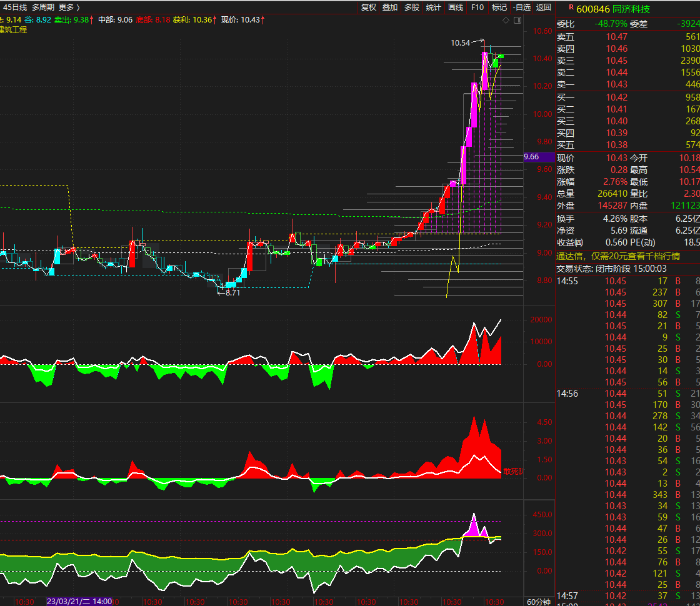This screenshot has height=606, width=700.
Task: Open the 画线 drawing tools
Action: click(x=456, y=7)
